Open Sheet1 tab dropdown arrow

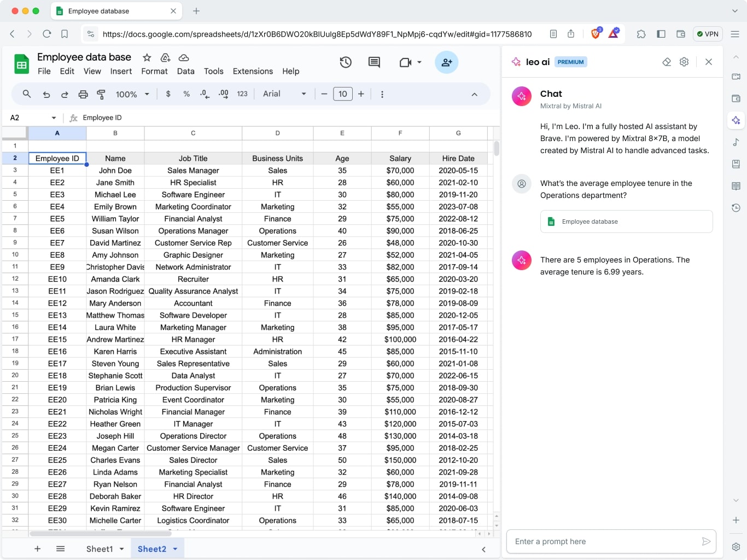(x=121, y=549)
